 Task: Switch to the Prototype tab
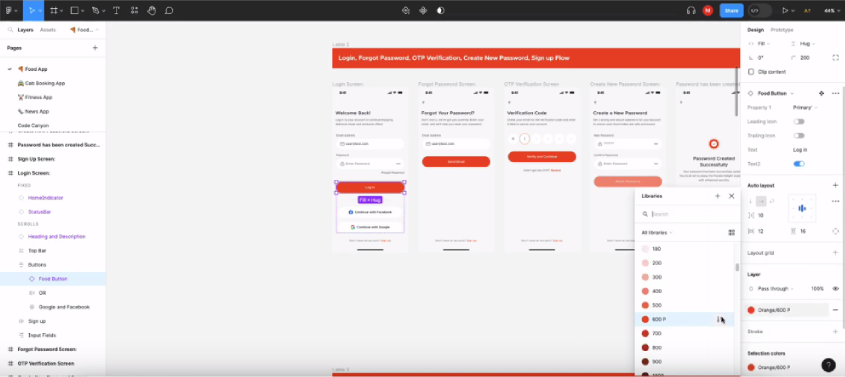click(x=781, y=30)
